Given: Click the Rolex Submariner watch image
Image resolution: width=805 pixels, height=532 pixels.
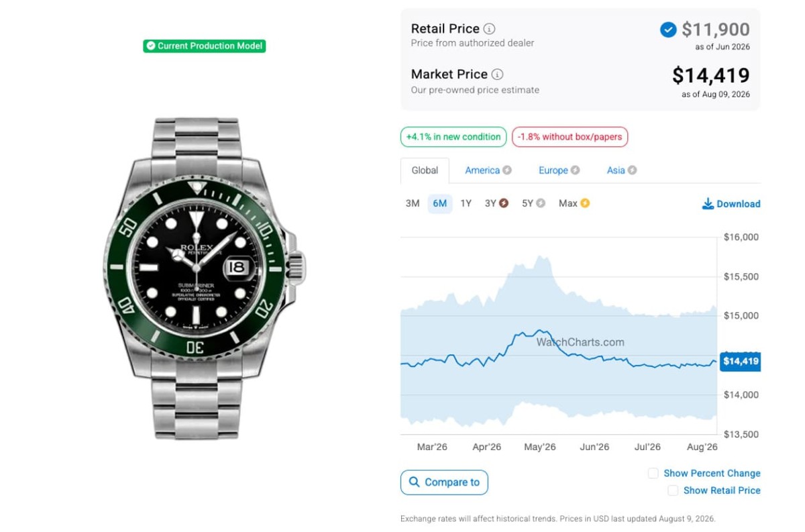Looking at the screenshot, I should pos(205,278).
